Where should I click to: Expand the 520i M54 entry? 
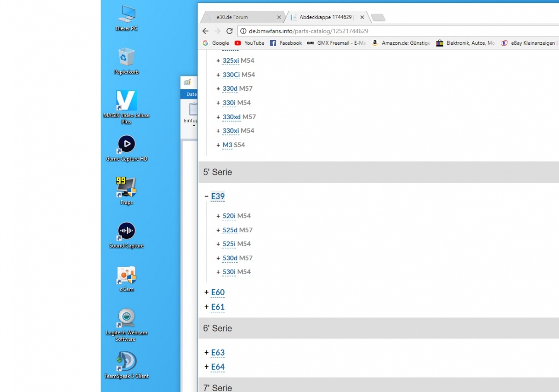pos(218,216)
